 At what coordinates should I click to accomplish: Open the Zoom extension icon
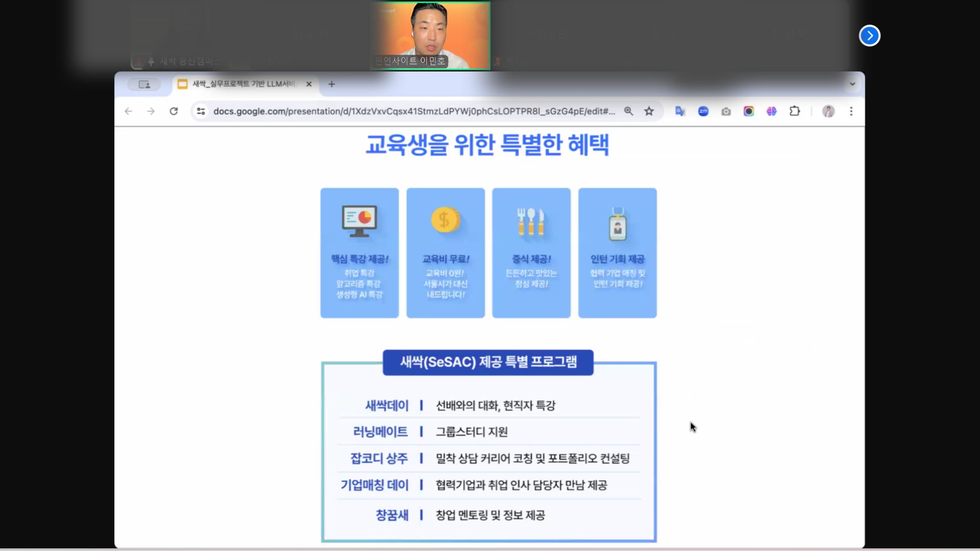point(703,111)
